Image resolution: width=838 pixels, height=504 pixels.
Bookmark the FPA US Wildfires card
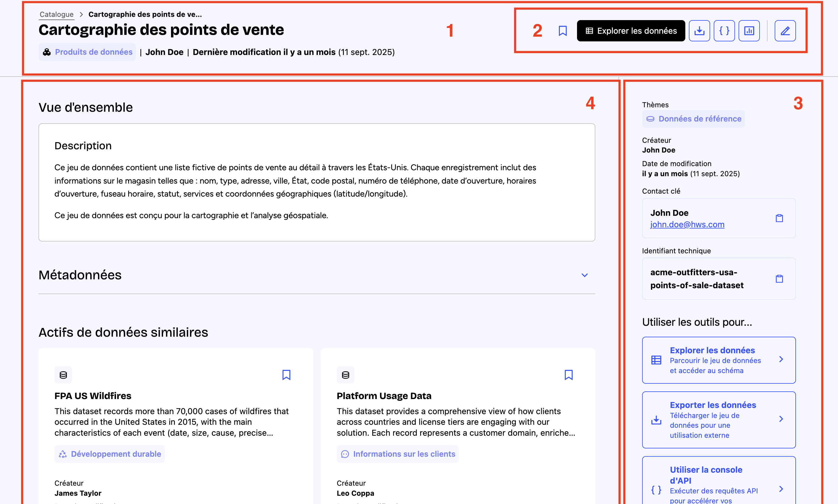[286, 375]
